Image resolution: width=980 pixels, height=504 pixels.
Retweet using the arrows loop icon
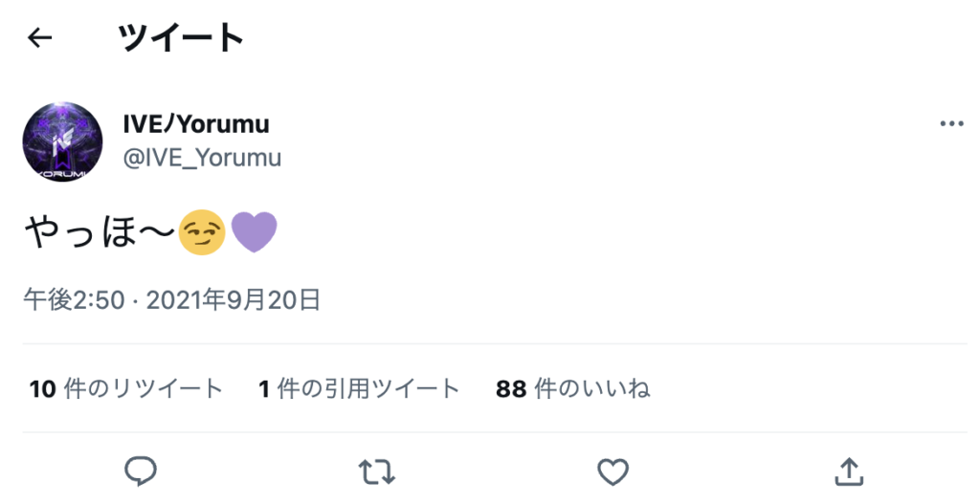[x=377, y=472]
